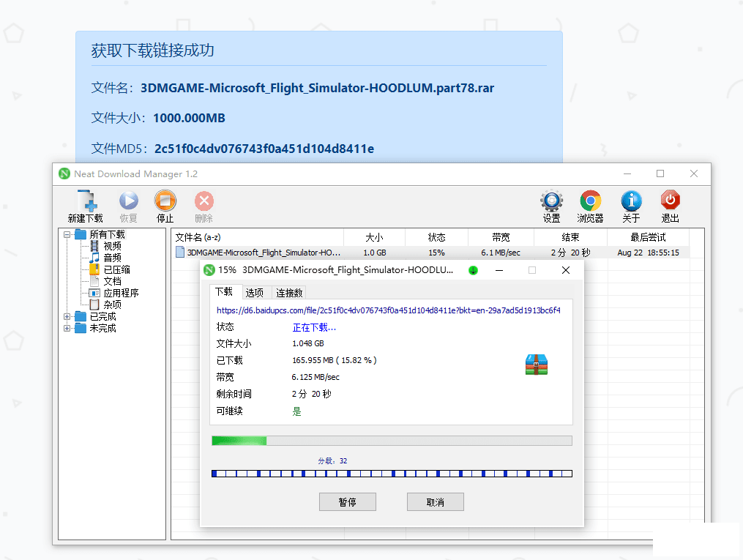Sort by Last Try (最后尝试) column header
The height and width of the screenshot is (560, 743).
pyautogui.click(x=649, y=237)
